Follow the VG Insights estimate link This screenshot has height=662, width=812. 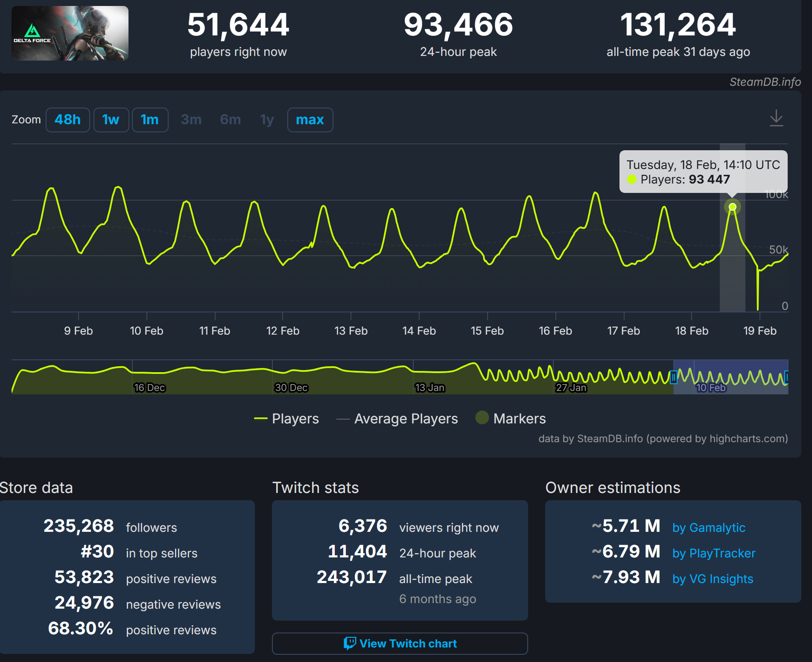[x=713, y=579]
